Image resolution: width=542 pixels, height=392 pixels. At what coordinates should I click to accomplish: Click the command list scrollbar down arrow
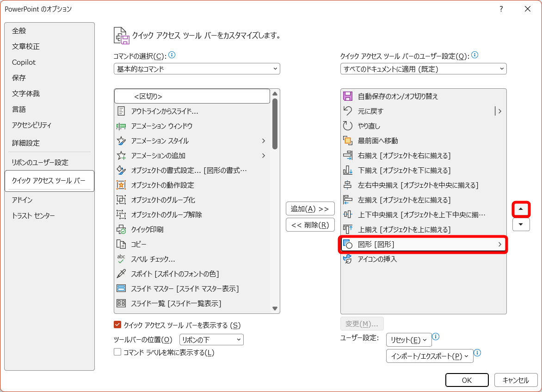click(x=276, y=308)
